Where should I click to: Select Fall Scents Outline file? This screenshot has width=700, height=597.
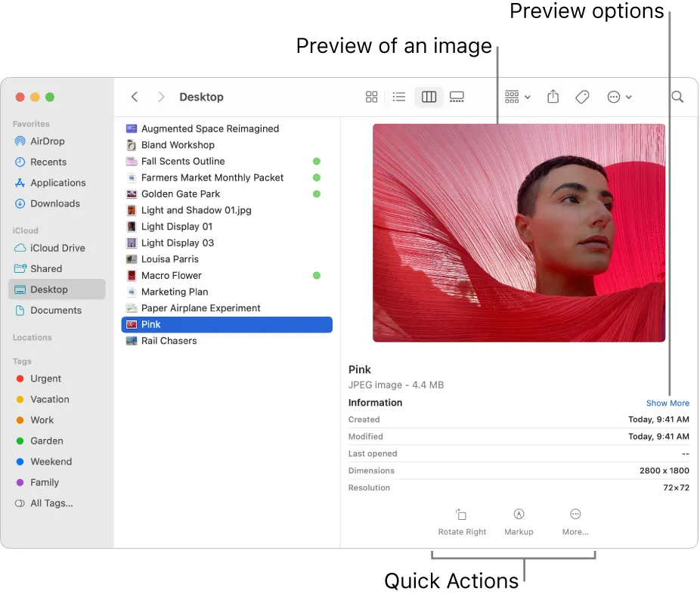(x=227, y=161)
